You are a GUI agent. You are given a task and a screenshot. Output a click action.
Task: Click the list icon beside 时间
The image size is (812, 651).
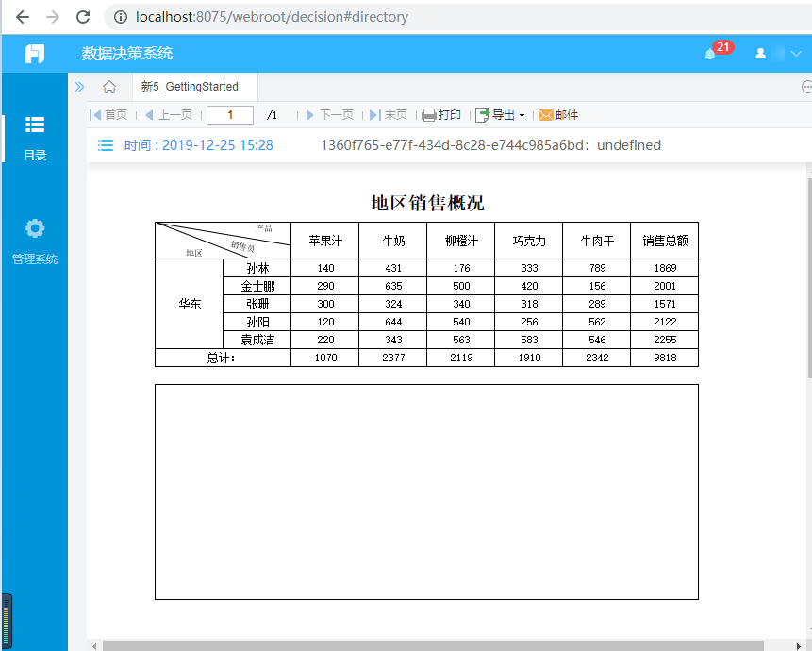105,145
